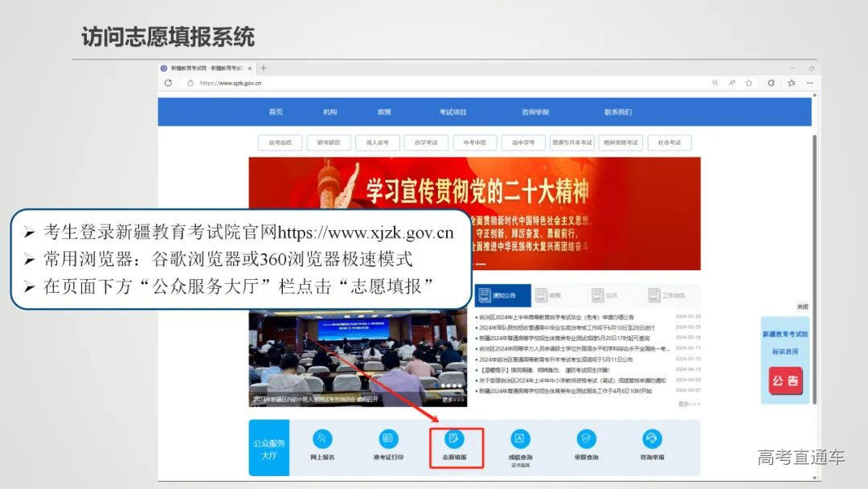The image size is (868, 489).
Task: Click the 成绩查询 icon
Action: 518,437
